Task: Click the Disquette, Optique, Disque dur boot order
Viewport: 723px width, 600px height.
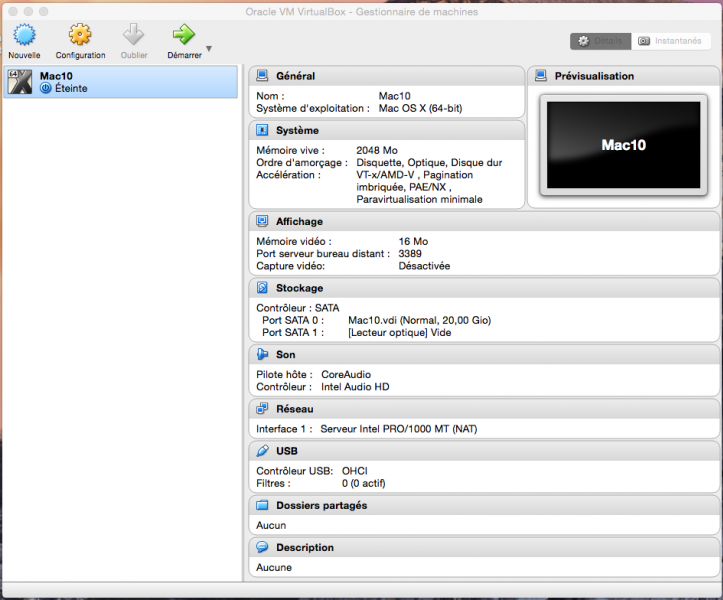Action: pos(429,163)
